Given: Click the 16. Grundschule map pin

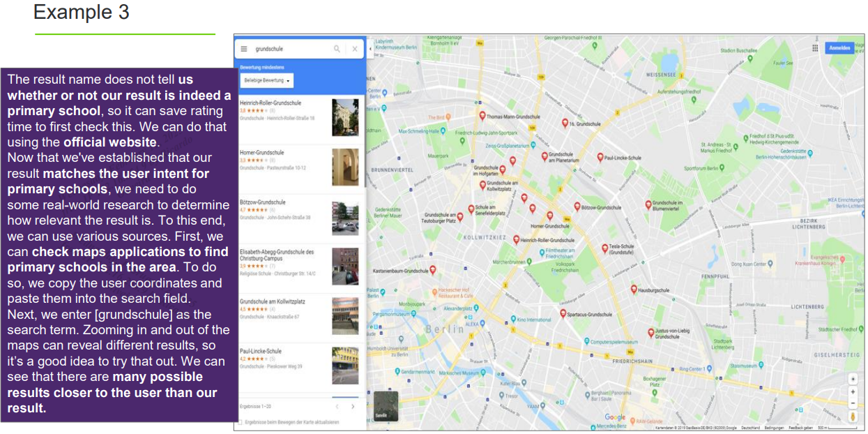Looking at the screenshot, I should coord(565,122).
